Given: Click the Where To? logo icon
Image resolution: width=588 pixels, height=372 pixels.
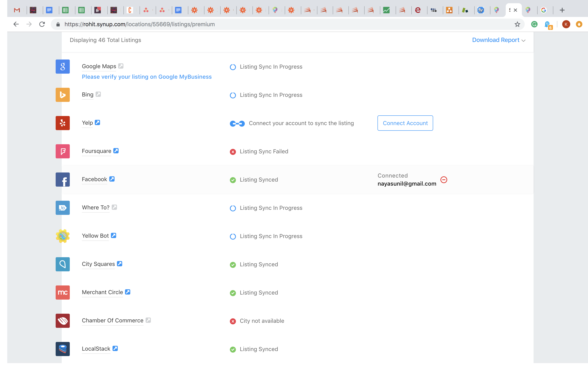Looking at the screenshot, I should [x=63, y=208].
